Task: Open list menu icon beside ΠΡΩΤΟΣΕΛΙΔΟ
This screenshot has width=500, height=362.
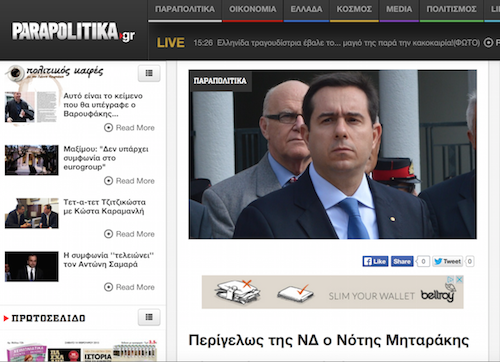Action: (149, 317)
